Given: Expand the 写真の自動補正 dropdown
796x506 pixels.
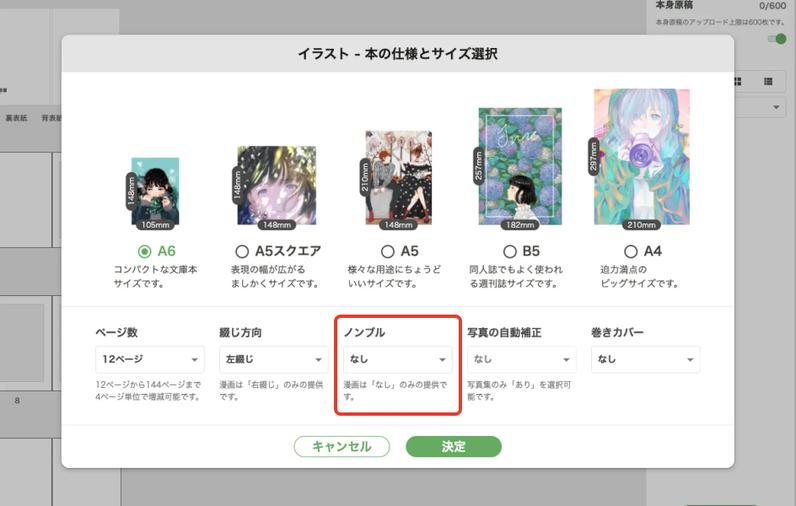Looking at the screenshot, I should pyautogui.click(x=521, y=359).
